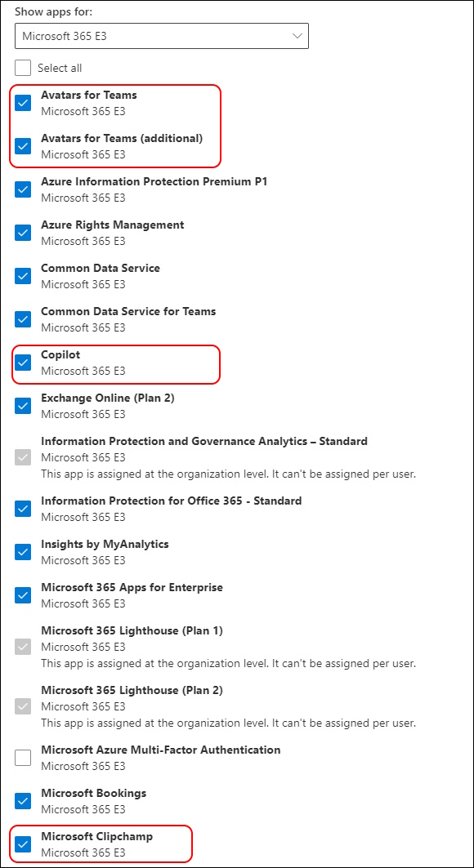
Task: Disable the Copilot app checkbox
Action: (x=23, y=363)
